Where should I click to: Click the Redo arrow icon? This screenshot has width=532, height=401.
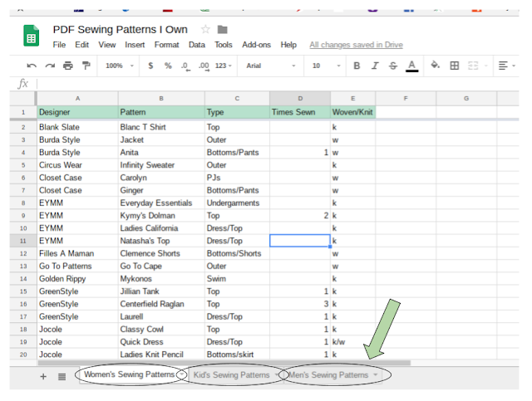pyautogui.click(x=50, y=66)
